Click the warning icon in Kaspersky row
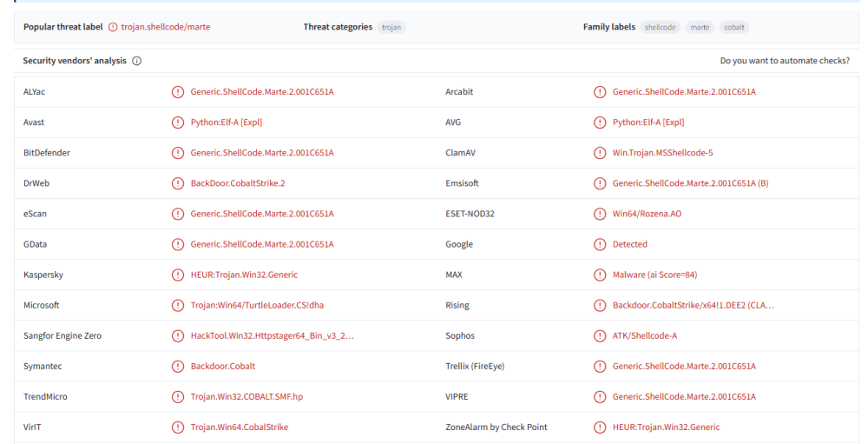Viewport: 868px width, 444px height. click(x=178, y=275)
